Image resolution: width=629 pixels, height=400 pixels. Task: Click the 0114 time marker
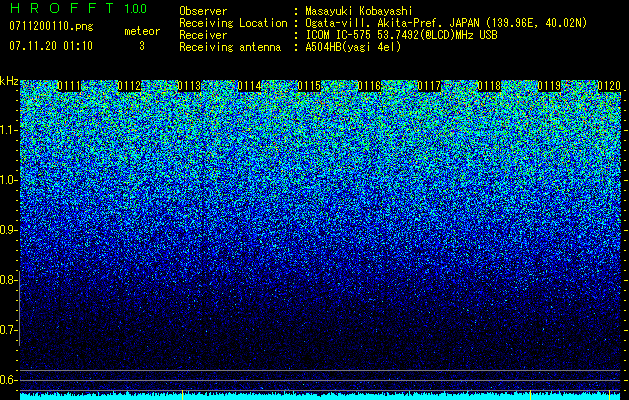coord(249,86)
